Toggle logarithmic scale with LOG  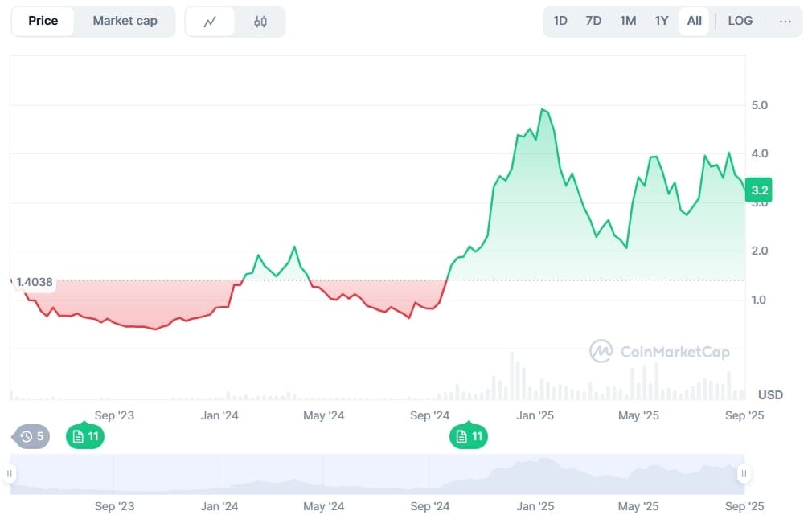pos(740,21)
